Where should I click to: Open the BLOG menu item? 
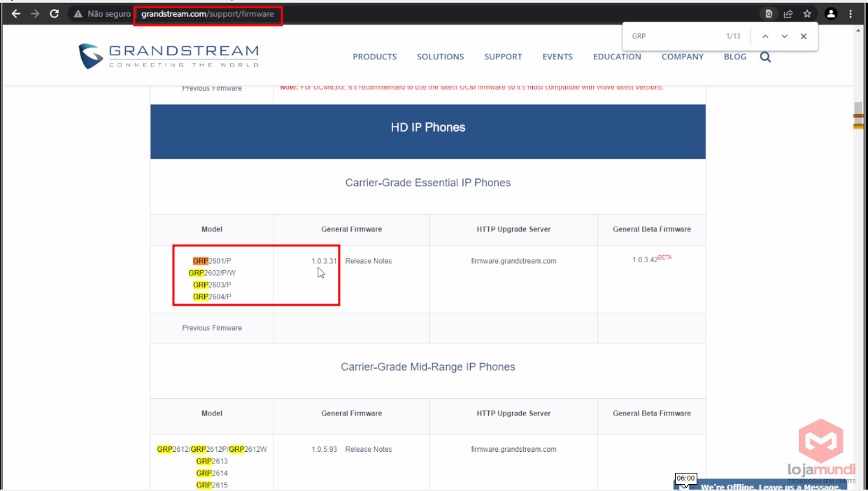[735, 57]
